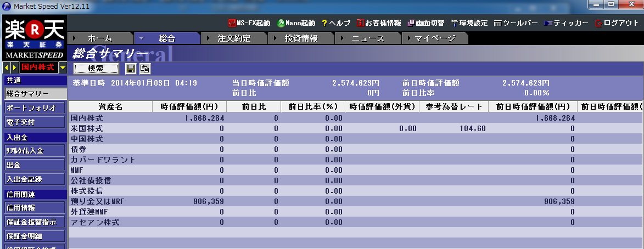Viewport: 644px width, 249px height.
Task: Open ポートフォリオ in the sidebar
Action: tap(35, 108)
